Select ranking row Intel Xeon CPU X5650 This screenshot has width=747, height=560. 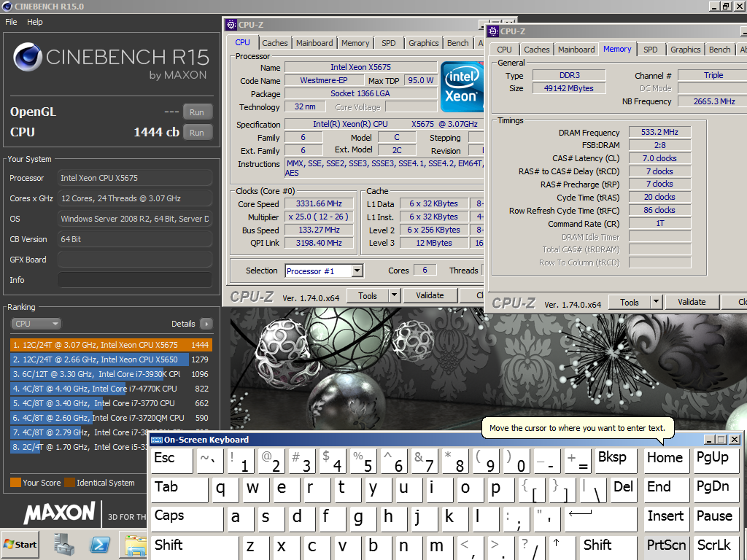(x=111, y=359)
